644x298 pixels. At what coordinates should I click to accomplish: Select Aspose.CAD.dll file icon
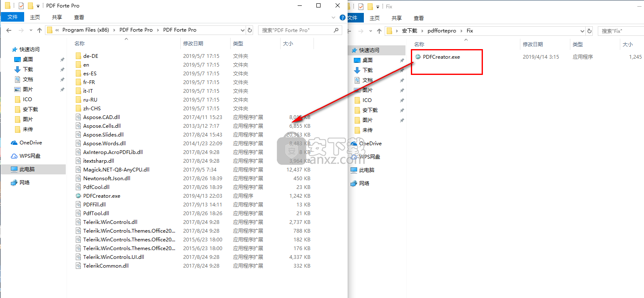tap(79, 117)
